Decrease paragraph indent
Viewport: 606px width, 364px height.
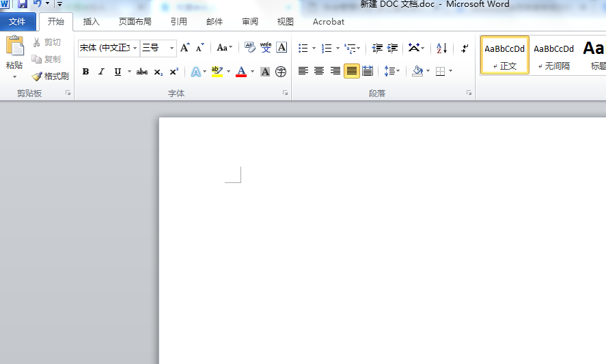377,48
